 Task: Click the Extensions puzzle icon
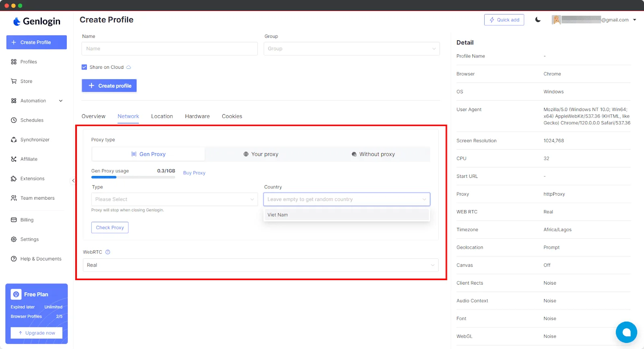tap(14, 179)
